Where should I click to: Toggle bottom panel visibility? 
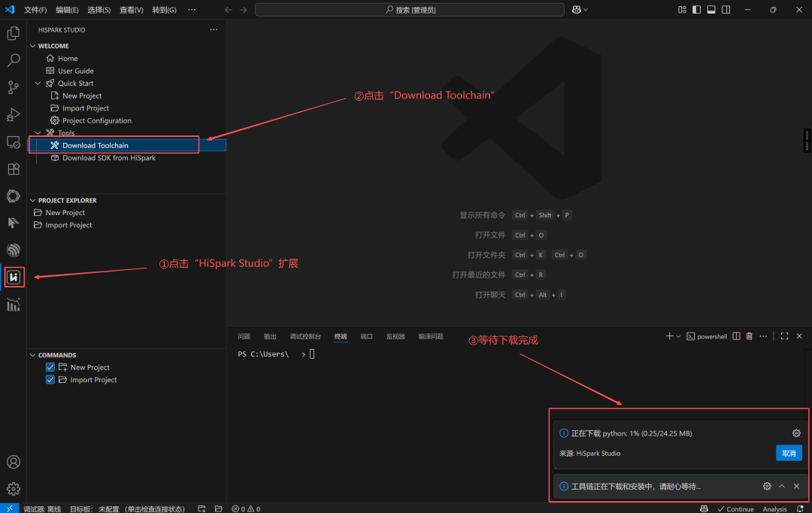(711, 9)
